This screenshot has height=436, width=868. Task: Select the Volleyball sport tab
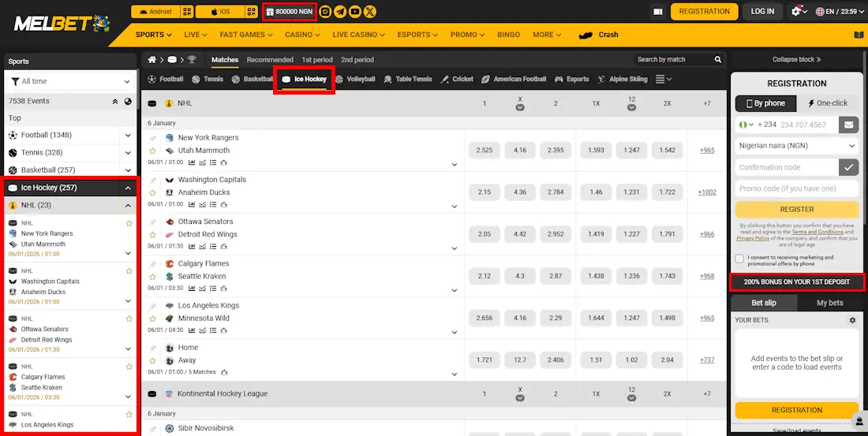pyautogui.click(x=355, y=79)
